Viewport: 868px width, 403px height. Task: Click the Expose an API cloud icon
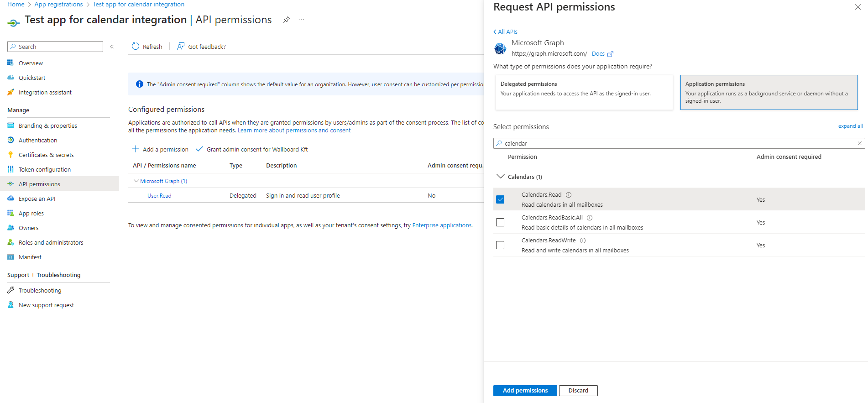10,199
